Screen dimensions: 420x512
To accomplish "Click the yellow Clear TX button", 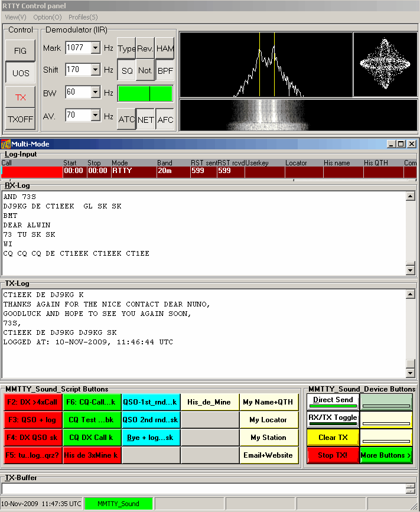I will click(x=333, y=437).
